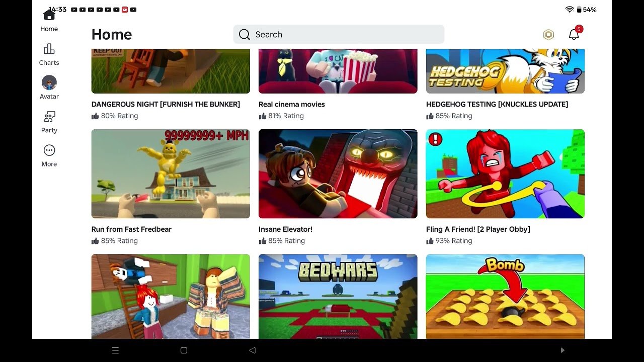
Task: Open the Bomb chips game thumbnail
Action: [505, 296]
